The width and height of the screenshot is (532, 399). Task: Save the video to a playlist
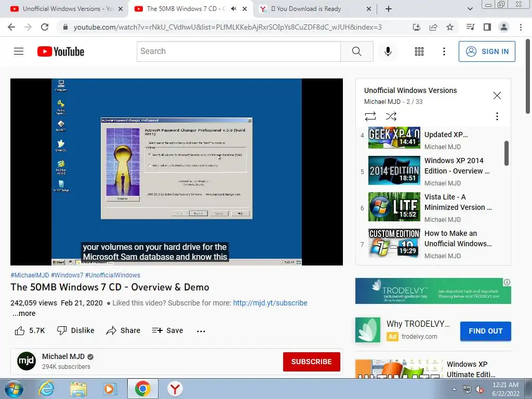(x=168, y=330)
